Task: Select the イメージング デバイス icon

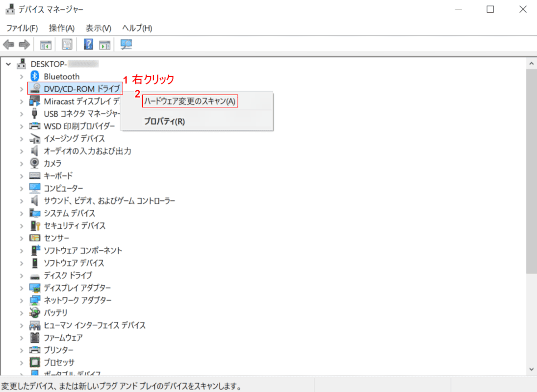Action: [x=35, y=139]
